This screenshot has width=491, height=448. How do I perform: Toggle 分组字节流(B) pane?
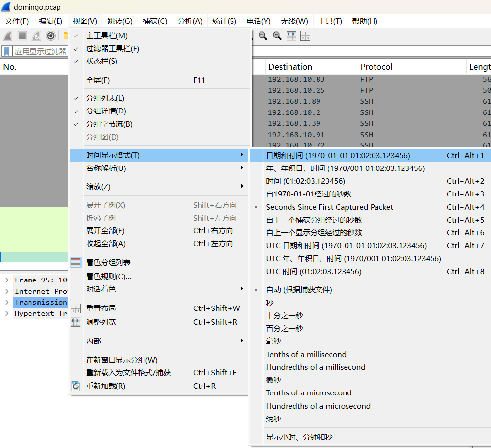tap(160, 124)
